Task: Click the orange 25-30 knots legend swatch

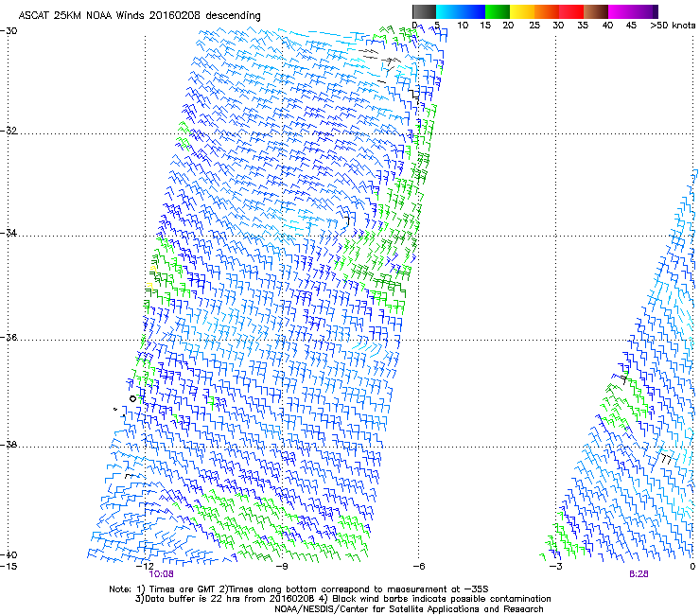Action: click(547, 11)
